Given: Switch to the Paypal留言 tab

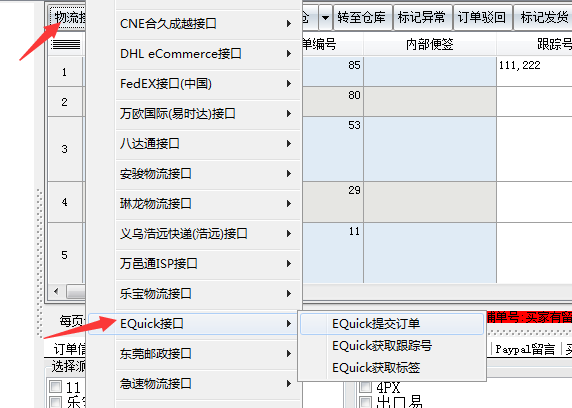Looking at the screenshot, I should [x=525, y=350].
